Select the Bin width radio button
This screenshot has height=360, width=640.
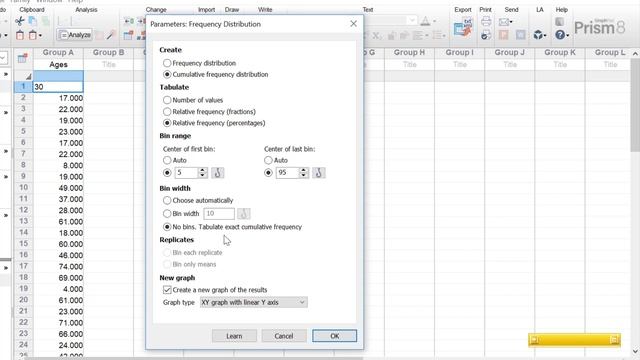click(x=167, y=213)
